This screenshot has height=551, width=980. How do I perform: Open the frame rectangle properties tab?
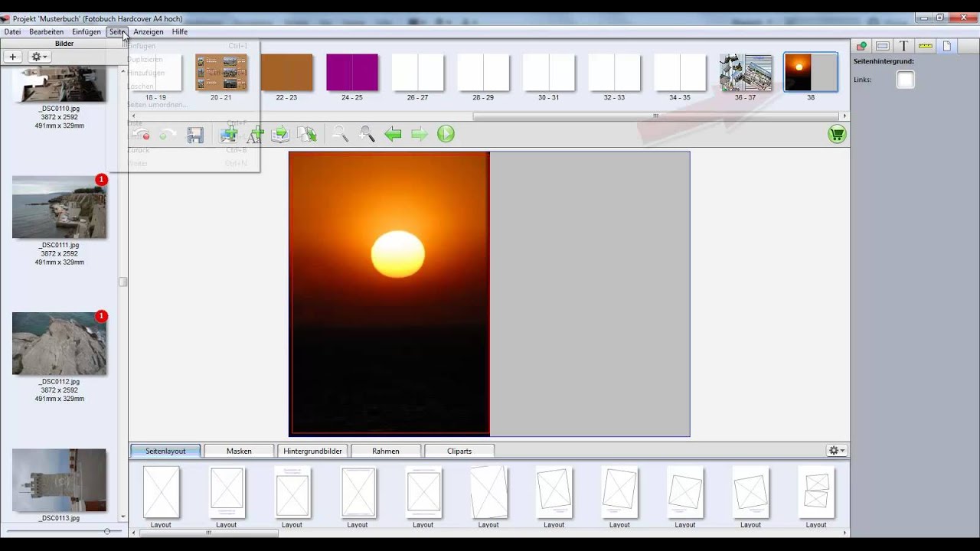(883, 46)
